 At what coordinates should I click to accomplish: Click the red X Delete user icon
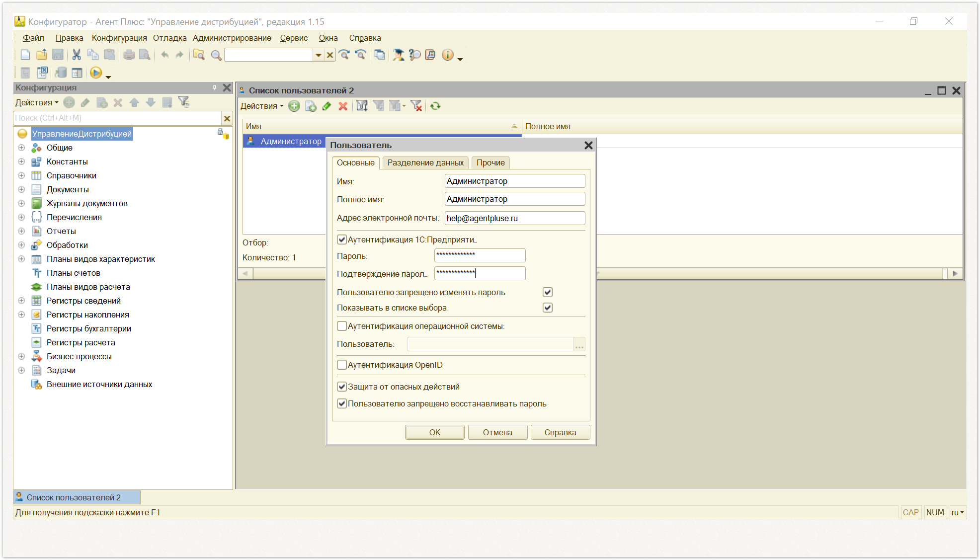343,106
